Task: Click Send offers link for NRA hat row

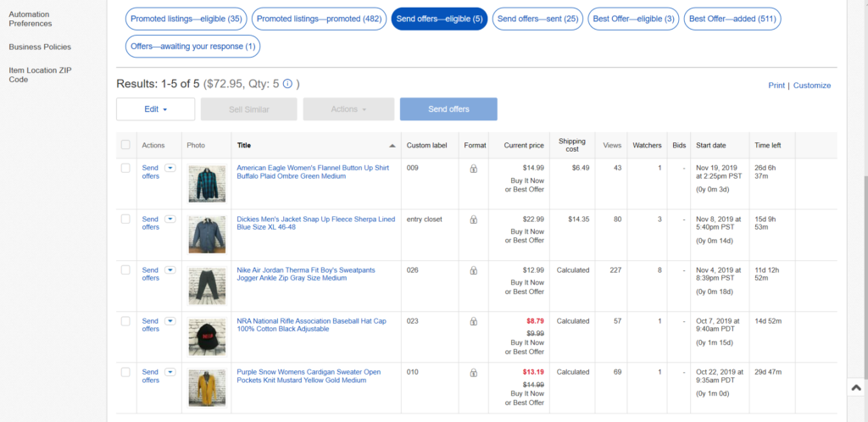Action: tap(151, 325)
